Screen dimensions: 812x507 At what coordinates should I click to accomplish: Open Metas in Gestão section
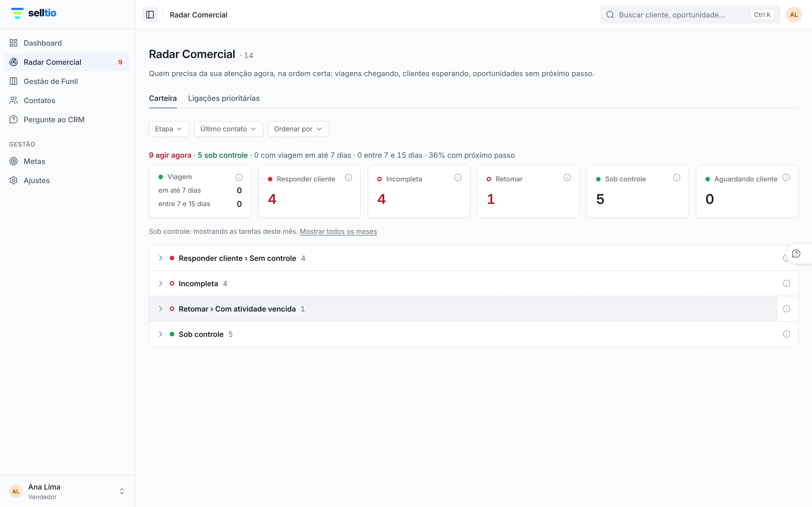point(67,161)
